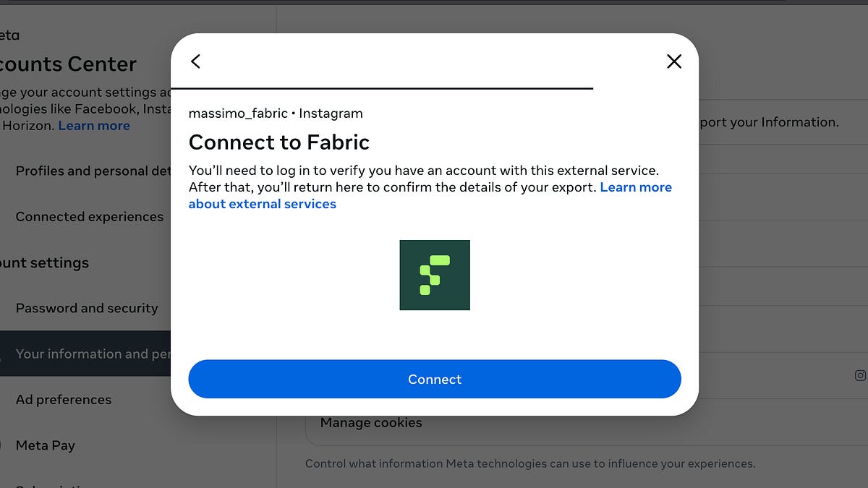This screenshot has width=868, height=488.
Task: Click the 'Manage cookies' row
Action: [371, 422]
